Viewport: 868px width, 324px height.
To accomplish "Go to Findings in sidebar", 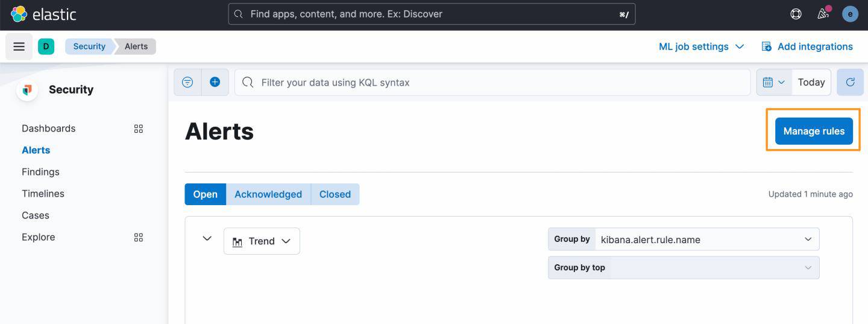I will coord(40,172).
